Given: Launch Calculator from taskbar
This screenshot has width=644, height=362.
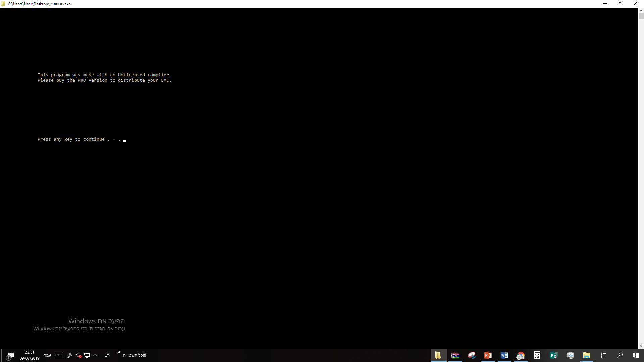Looking at the screenshot, I should coord(537,355).
